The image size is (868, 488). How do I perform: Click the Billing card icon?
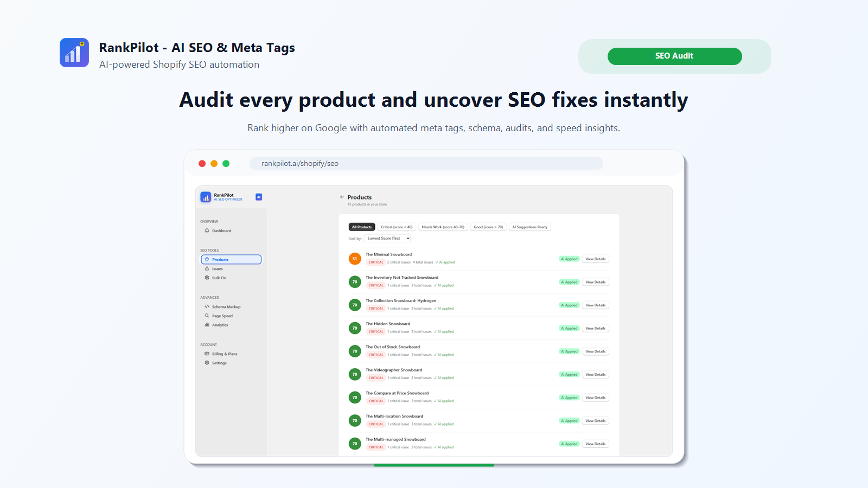coord(207,354)
